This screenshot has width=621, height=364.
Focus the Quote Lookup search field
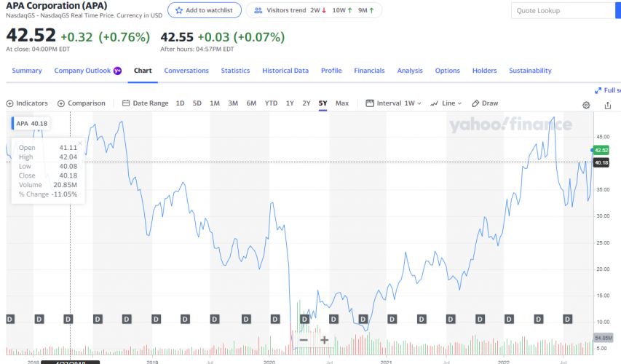563,11
